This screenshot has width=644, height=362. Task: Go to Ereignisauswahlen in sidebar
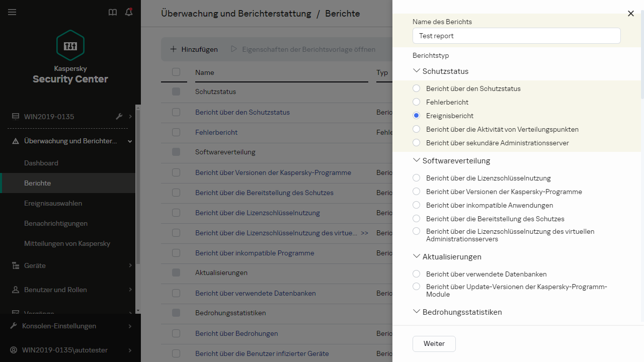(x=53, y=203)
